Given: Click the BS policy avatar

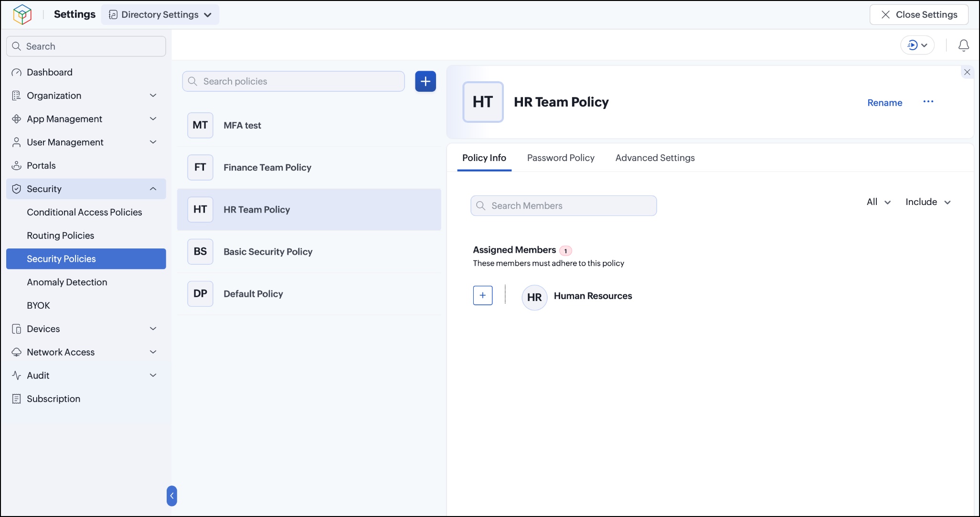Looking at the screenshot, I should (200, 251).
